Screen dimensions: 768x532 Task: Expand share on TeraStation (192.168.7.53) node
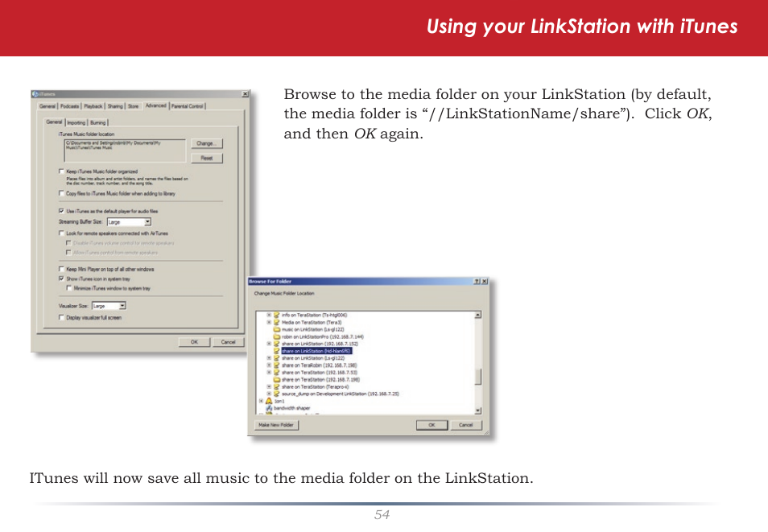pyautogui.click(x=268, y=373)
